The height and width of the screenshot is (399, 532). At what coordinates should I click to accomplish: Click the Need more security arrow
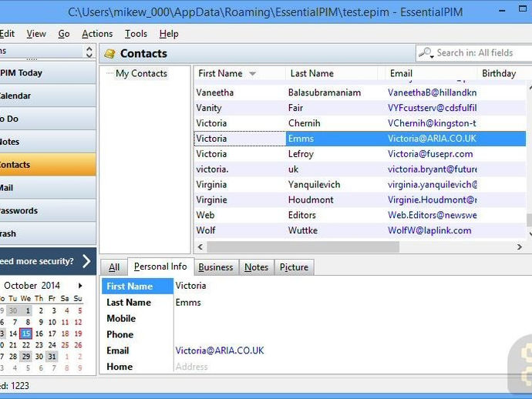(87, 261)
